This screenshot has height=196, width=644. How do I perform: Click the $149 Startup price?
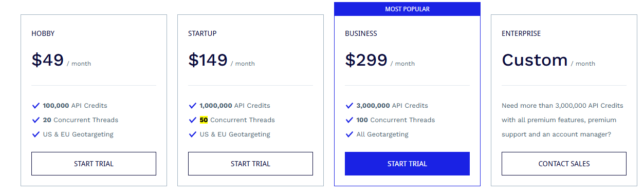point(208,60)
